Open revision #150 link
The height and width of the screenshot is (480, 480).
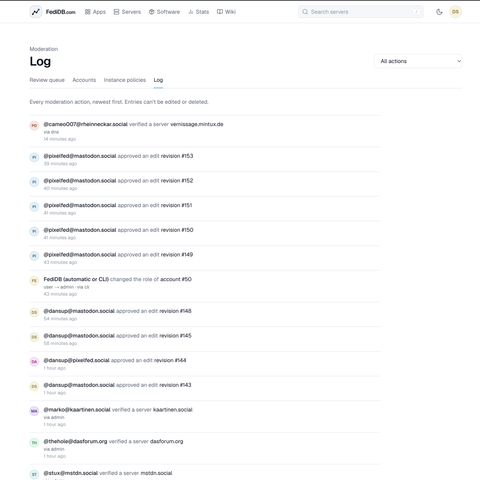pos(177,230)
